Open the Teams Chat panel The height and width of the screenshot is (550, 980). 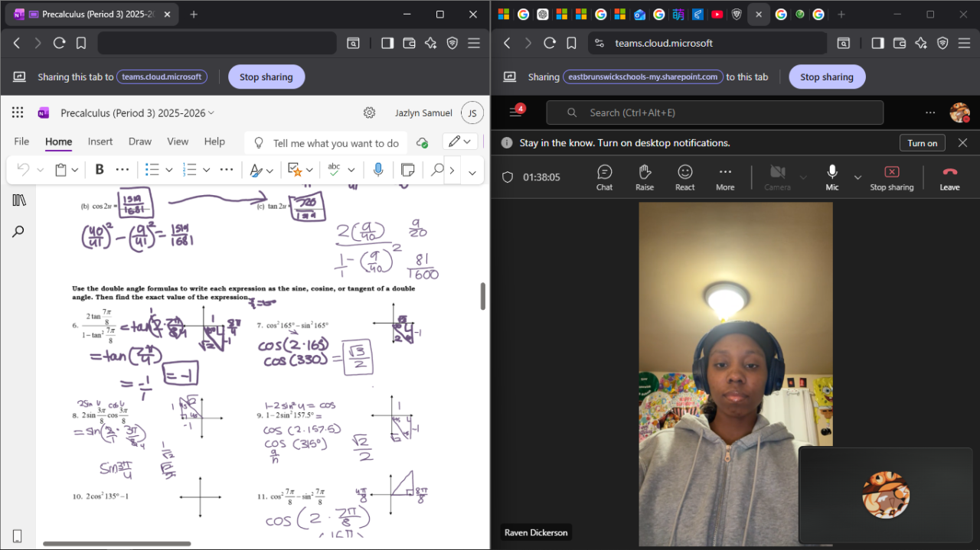[604, 177]
